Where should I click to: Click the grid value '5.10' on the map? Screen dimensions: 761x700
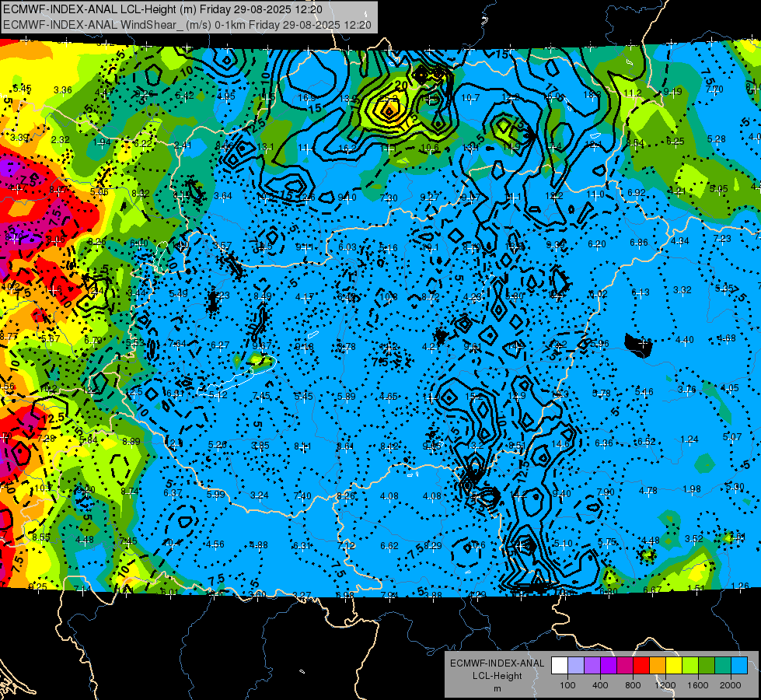[563, 544]
